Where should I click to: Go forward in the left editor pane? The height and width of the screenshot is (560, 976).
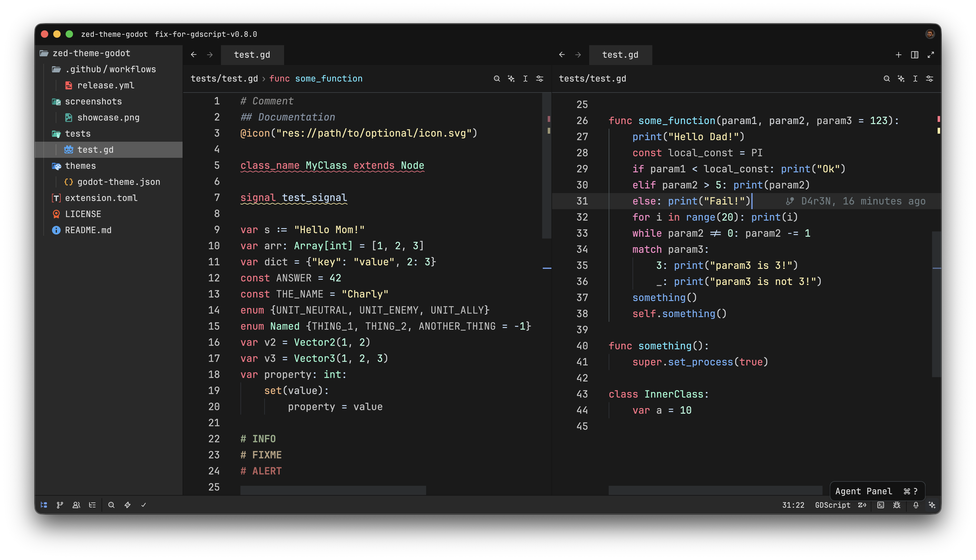pos(209,55)
